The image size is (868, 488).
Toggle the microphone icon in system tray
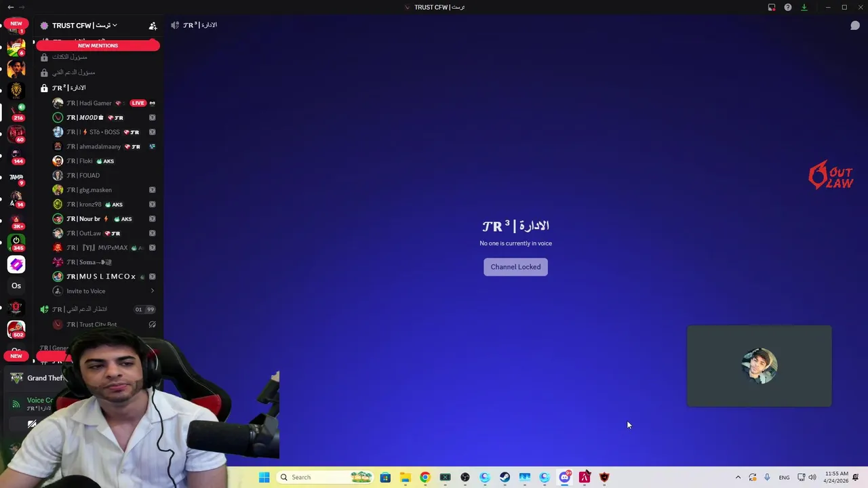click(x=767, y=477)
